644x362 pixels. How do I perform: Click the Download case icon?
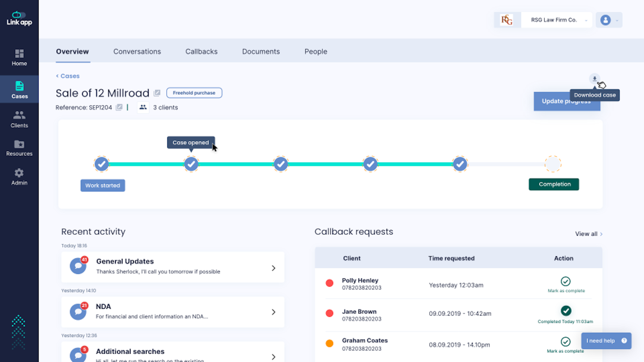coord(594,79)
